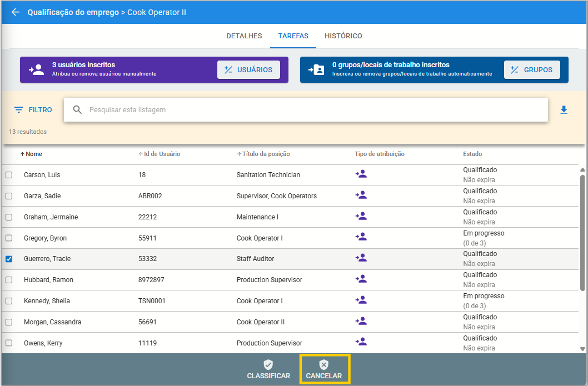Tick the checkbox for Morgan, Cassandra

coord(9,322)
